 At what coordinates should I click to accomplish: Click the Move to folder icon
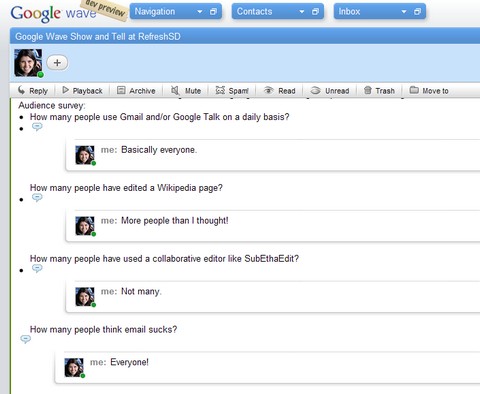click(x=414, y=90)
